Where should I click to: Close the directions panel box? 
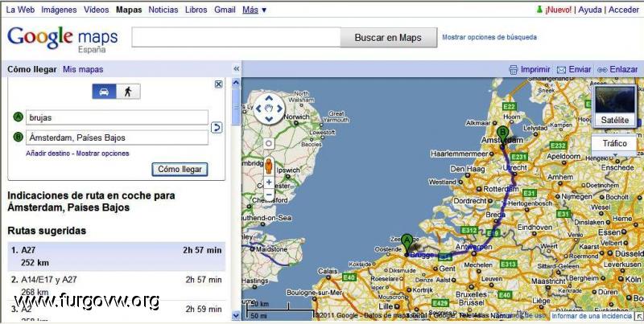218,84
